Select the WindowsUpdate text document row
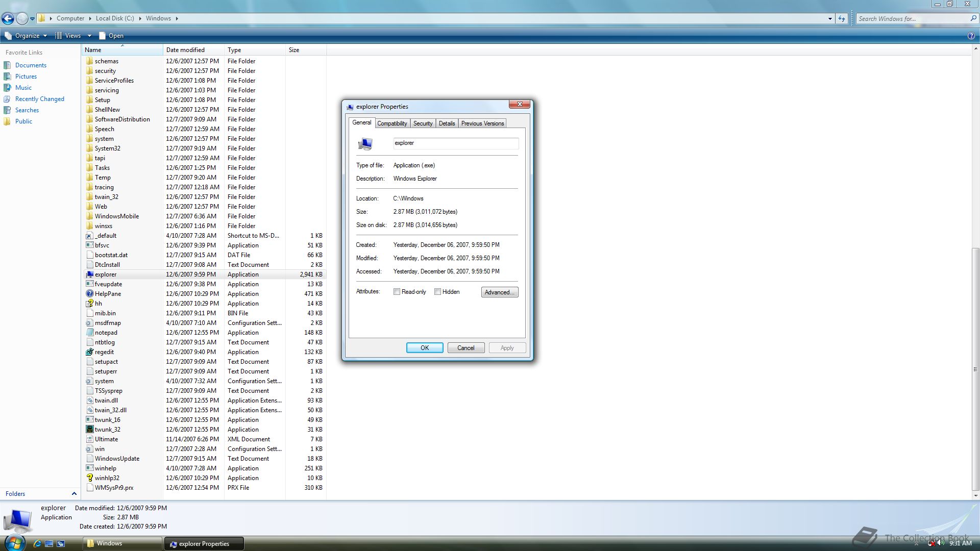Viewport: 980px width, 551px height. 205,459
